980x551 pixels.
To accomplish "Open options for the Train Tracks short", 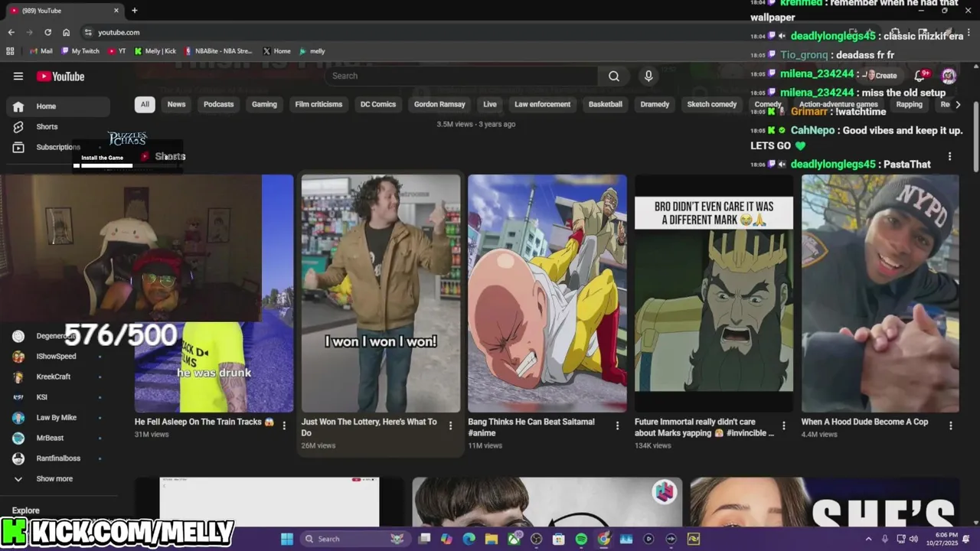I will click(x=284, y=425).
